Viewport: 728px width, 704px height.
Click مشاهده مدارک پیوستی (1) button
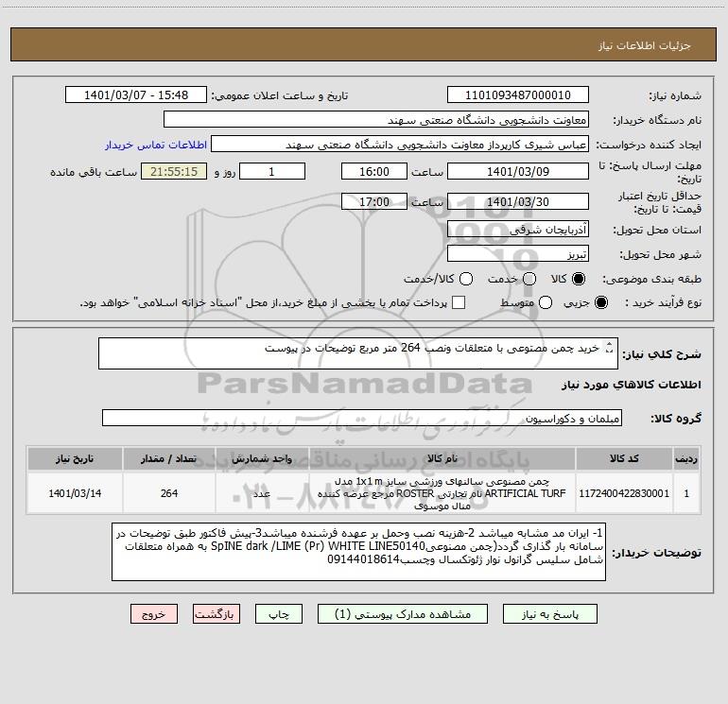403,614
